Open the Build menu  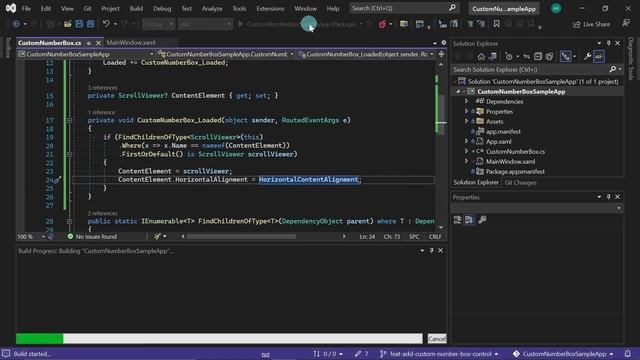click(x=136, y=9)
